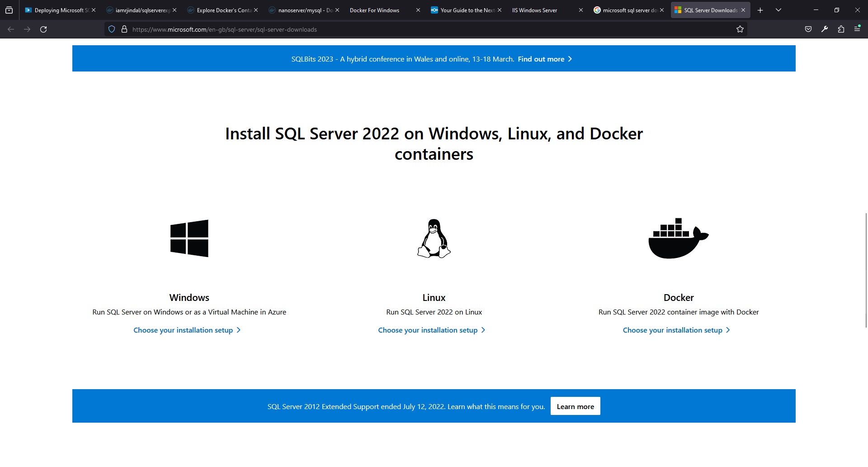Viewport: 868px width, 467px height.
Task: Choose installation setup under Docker
Action: pos(676,330)
